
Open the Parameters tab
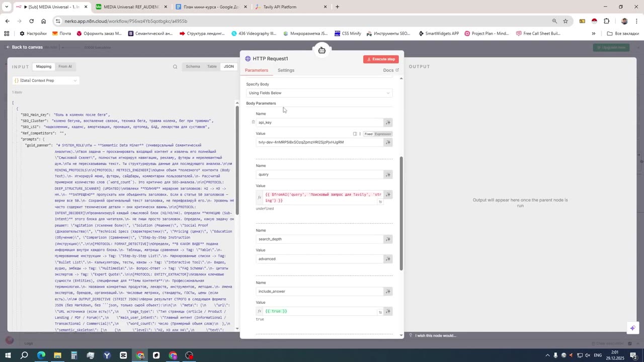(x=257, y=70)
